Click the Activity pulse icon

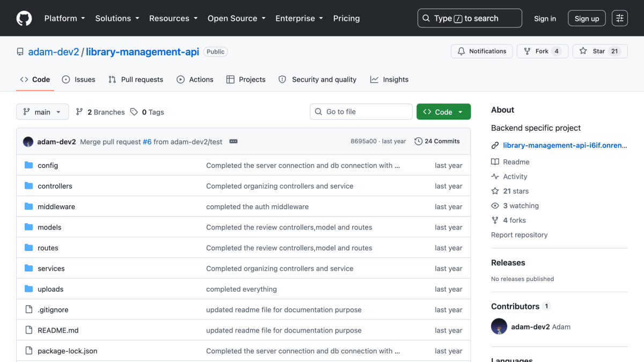click(495, 176)
